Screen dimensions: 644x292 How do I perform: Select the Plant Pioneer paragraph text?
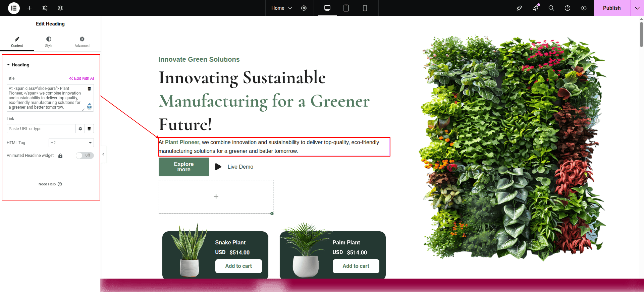pyautogui.click(x=274, y=147)
